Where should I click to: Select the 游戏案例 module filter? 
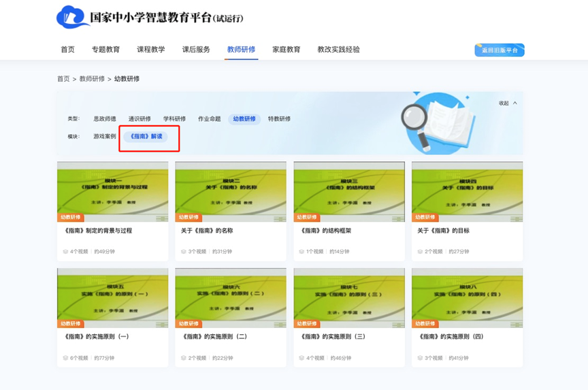pos(105,137)
